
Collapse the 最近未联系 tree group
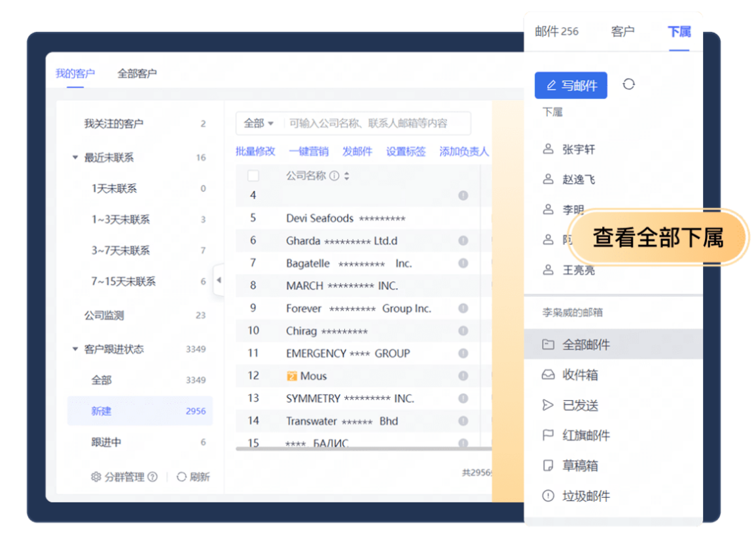(x=75, y=157)
